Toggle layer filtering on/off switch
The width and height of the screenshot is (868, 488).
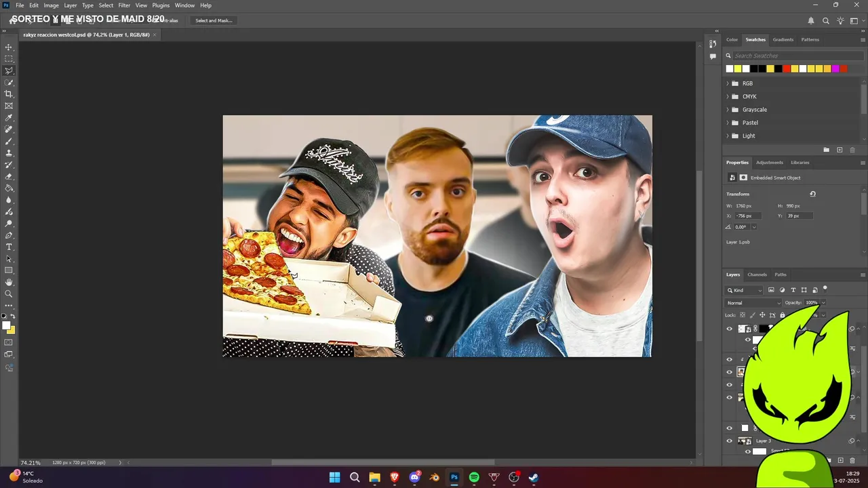point(825,289)
